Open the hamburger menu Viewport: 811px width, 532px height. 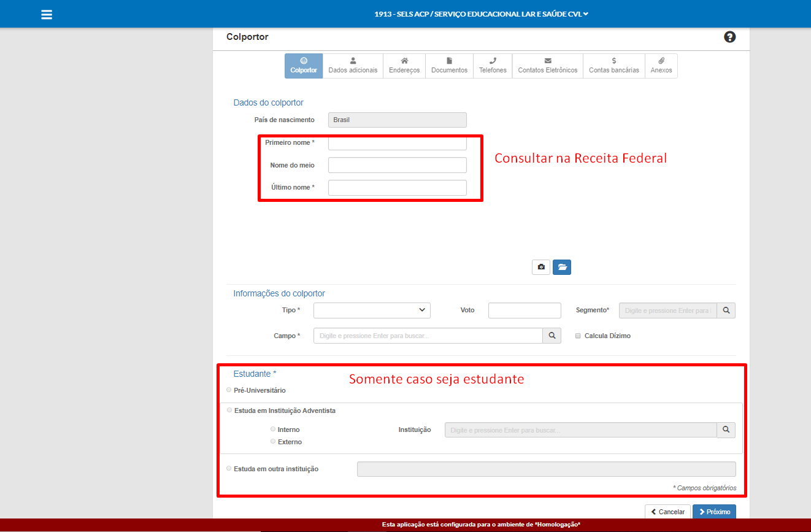tap(47, 14)
